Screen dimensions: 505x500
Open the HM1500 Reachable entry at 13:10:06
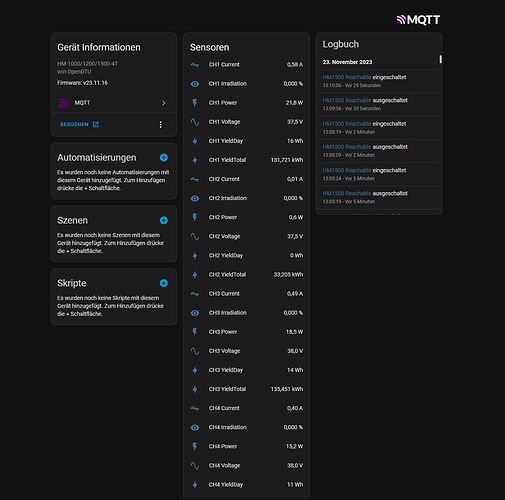coord(379,81)
